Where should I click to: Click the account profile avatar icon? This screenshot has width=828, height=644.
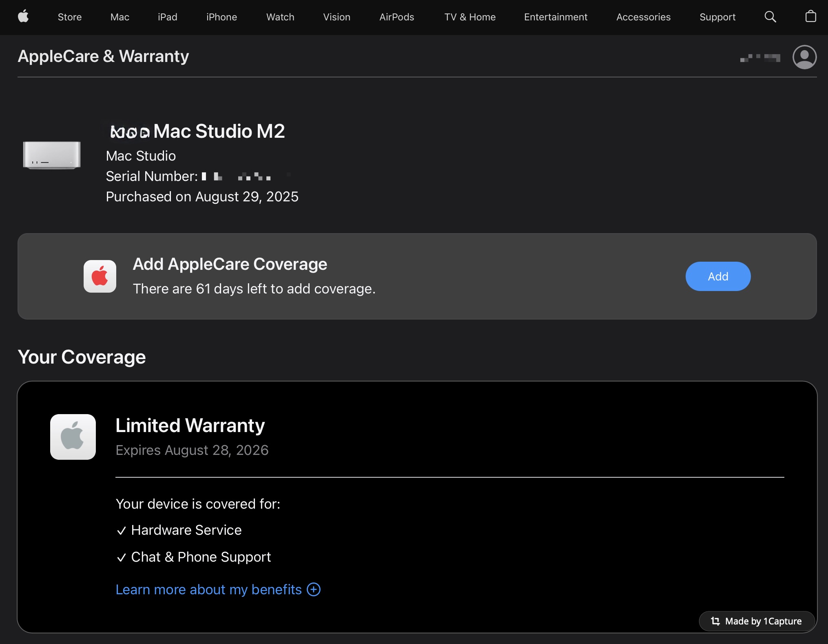click(x=804, y=57)
